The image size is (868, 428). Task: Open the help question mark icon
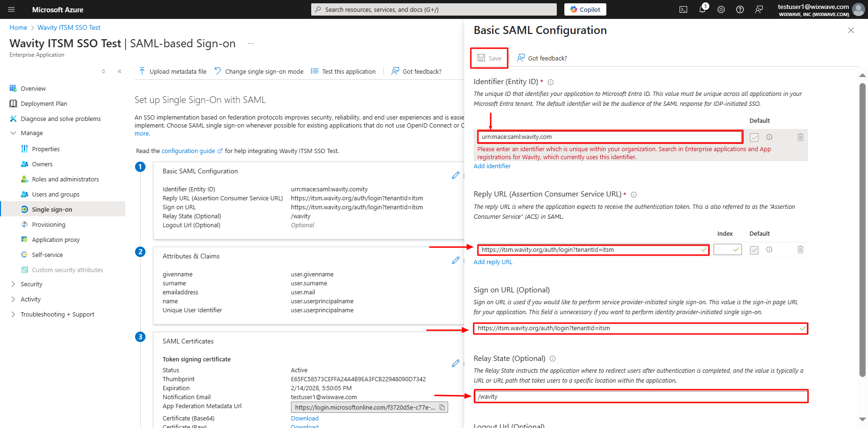click(740, 9)
